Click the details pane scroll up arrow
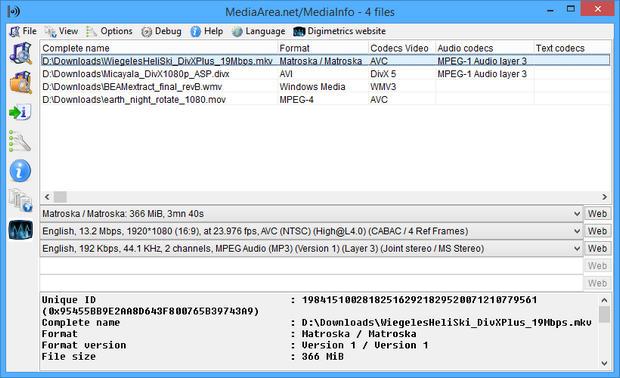This screenshot has width=620, height=378. [x=604, y=300]
